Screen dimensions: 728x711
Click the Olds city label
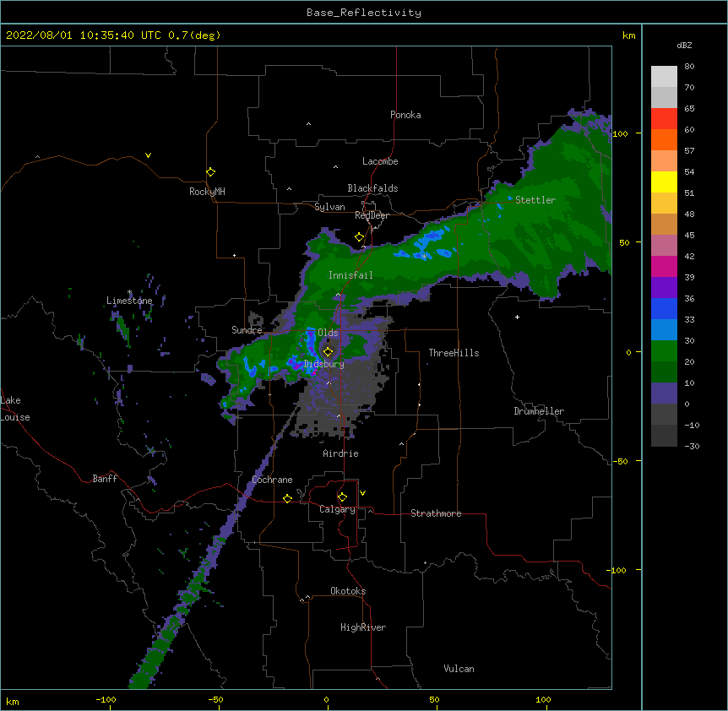pos(328,333)
